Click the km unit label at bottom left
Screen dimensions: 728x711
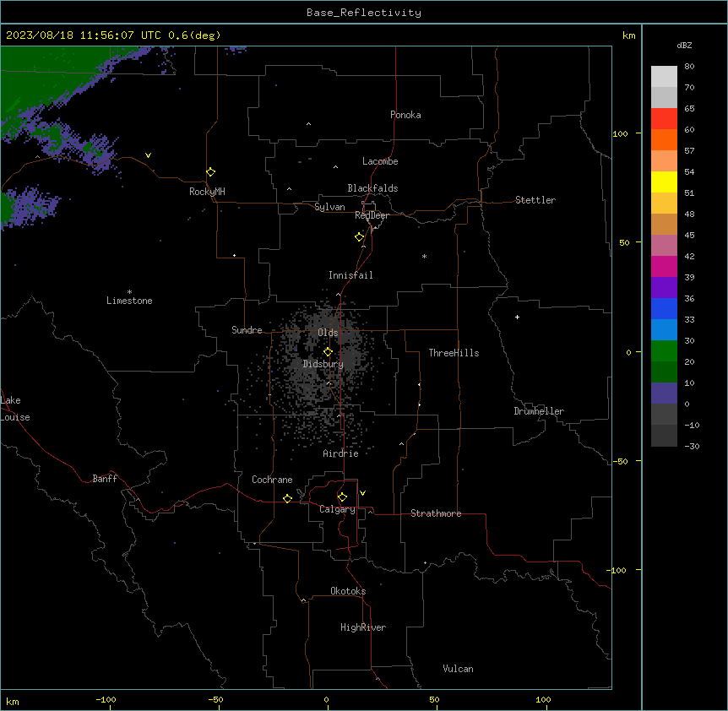[x=13, y=701]
